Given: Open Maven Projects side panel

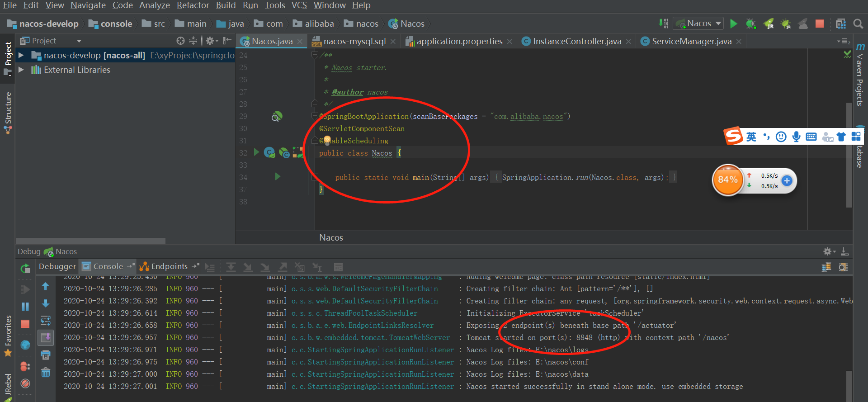Looking at the screenshot, I should (x=860, y=75).
